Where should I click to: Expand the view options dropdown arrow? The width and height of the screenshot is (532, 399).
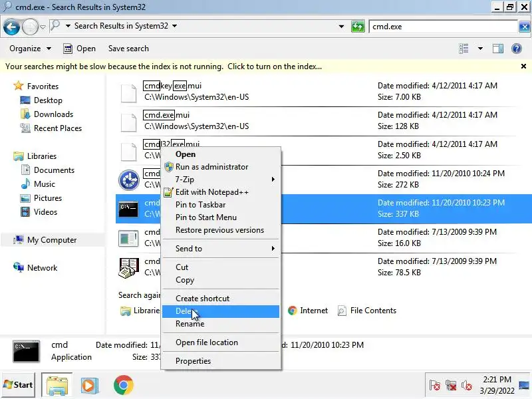480,49
